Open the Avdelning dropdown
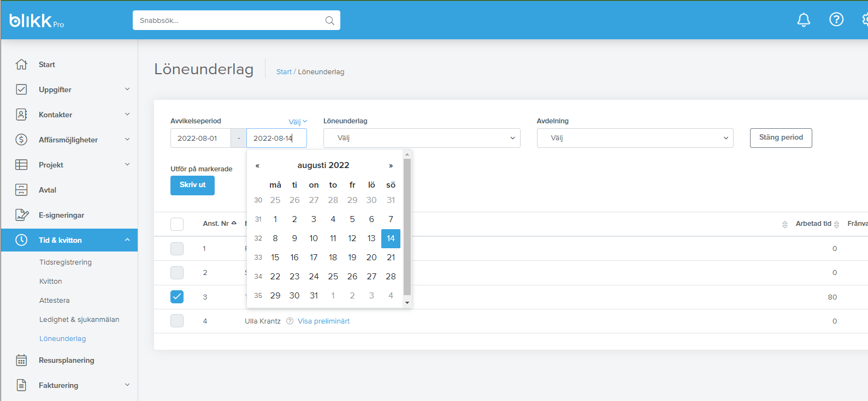This screenshot has height=401, width=868. 635,138
